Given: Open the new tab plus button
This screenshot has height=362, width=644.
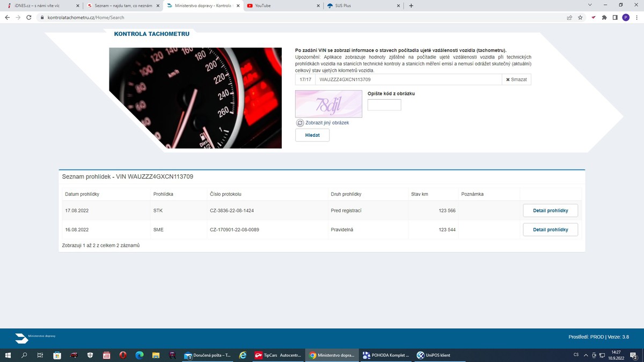Looking at the screenshot, I should pyautogui.click(x=411, y=6).
